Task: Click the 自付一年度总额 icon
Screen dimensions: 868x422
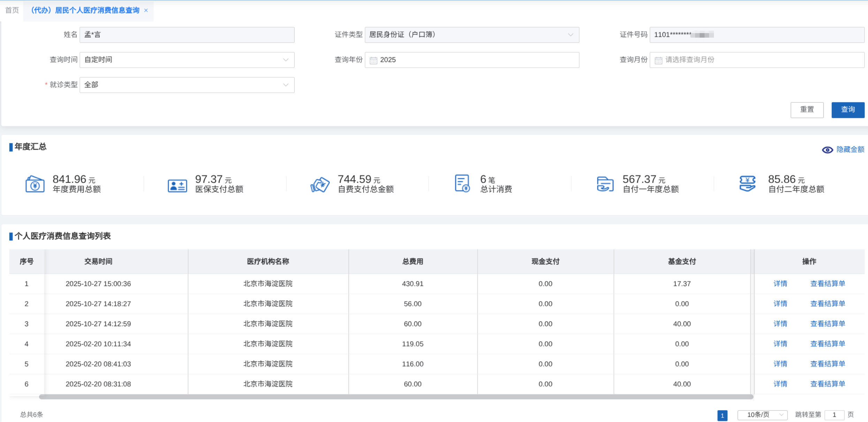Action: click(x=605, y=184)
